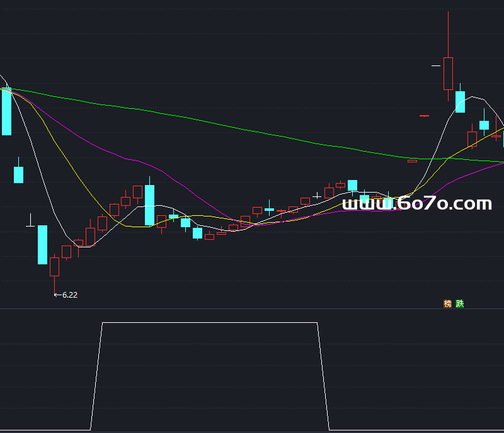Click the white dash candle left of the peak
Image resolution: width=504 pixels, height=433 pixels.
click(436, 65)
